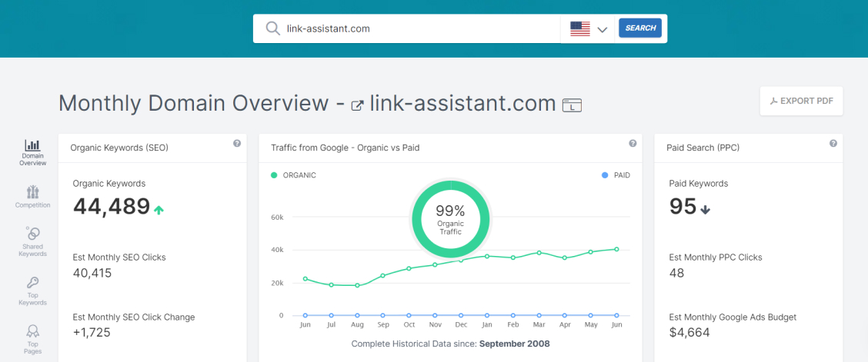Click the Paid Search (PPC) card title

pos(704,148)
